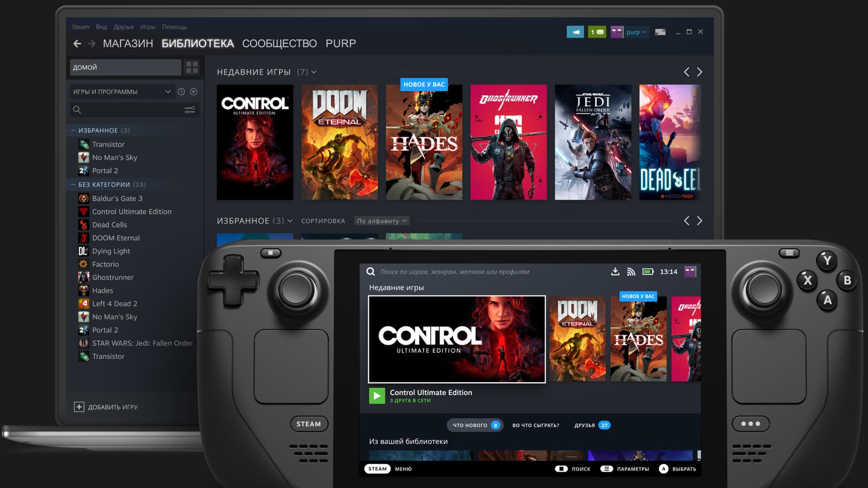Open the green notifications envelope counter
868x488 pixels.
(597, 32)
